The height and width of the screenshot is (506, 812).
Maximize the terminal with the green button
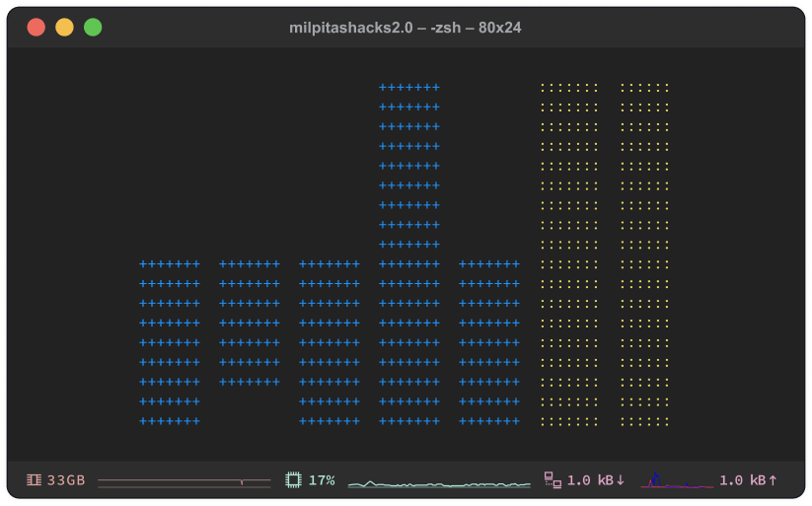point(93,28)
